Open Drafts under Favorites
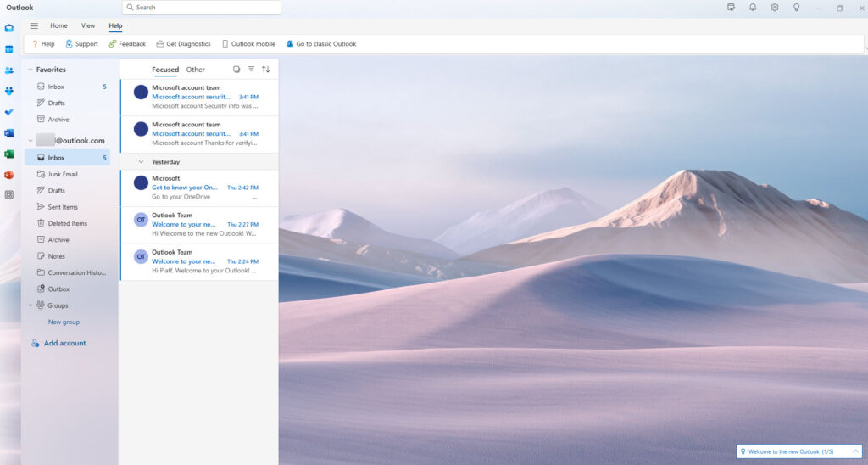 tap(68, 103)
